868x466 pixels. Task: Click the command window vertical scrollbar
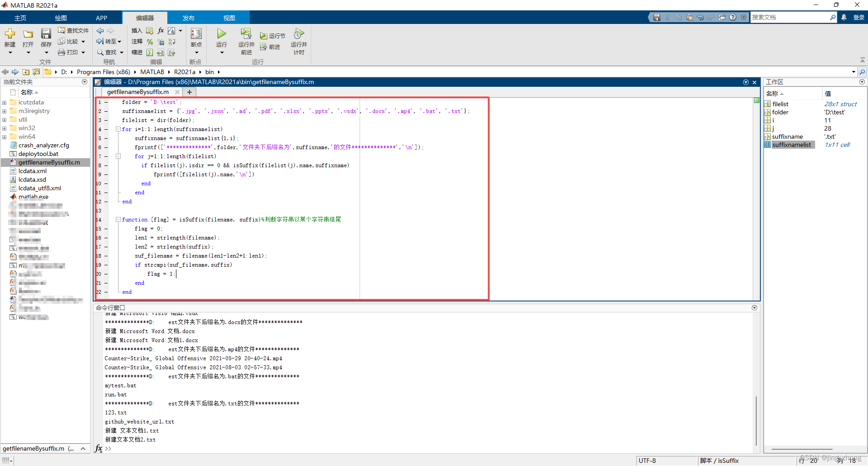click(x=756, y=420)
